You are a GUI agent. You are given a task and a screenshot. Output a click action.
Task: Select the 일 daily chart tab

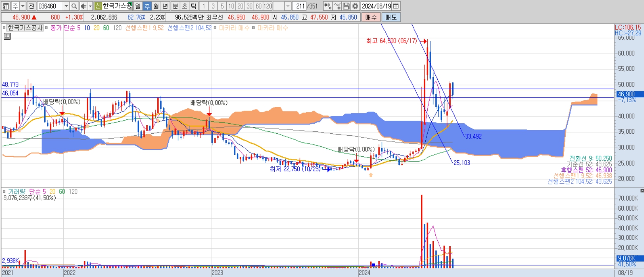tap(138, 6)
